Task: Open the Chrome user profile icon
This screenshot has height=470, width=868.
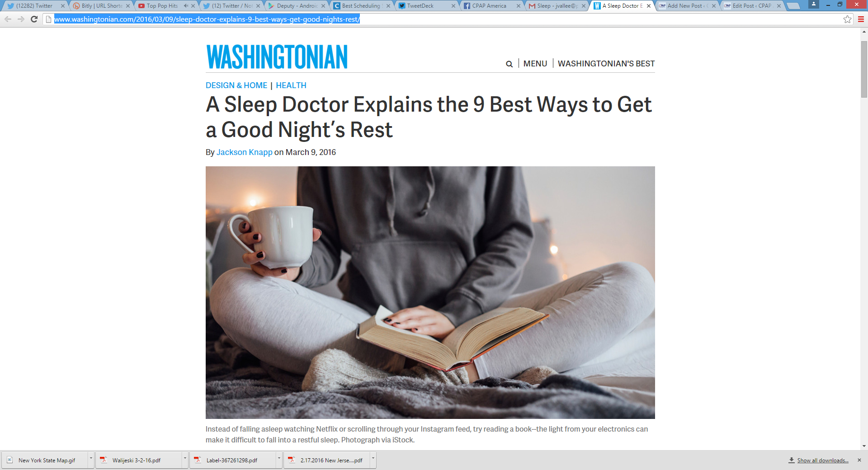Action: [x=814, y=4]
